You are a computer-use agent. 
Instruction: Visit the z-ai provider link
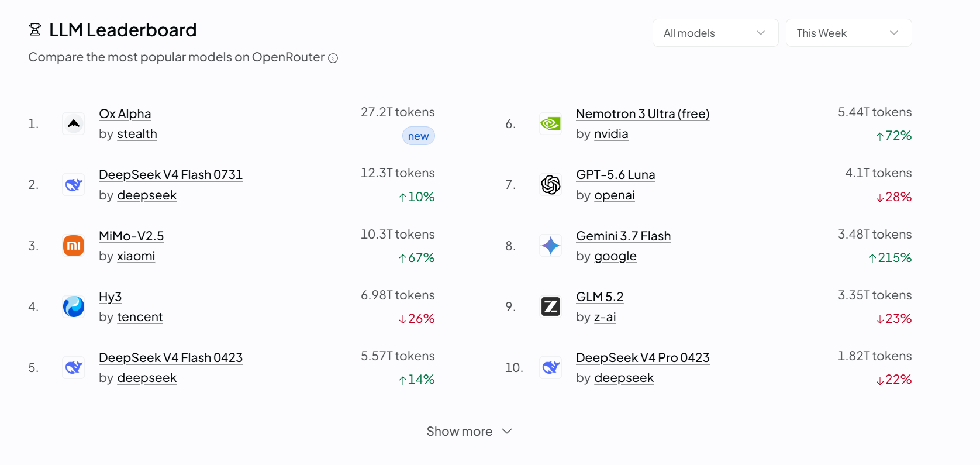tap(605, 317)
